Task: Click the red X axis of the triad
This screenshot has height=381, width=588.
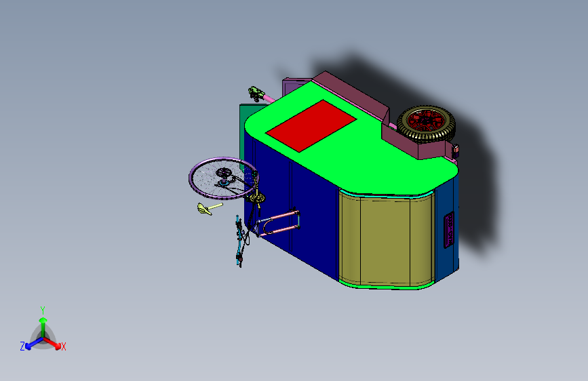Action: pyautogui.click(x=52, y=343)
